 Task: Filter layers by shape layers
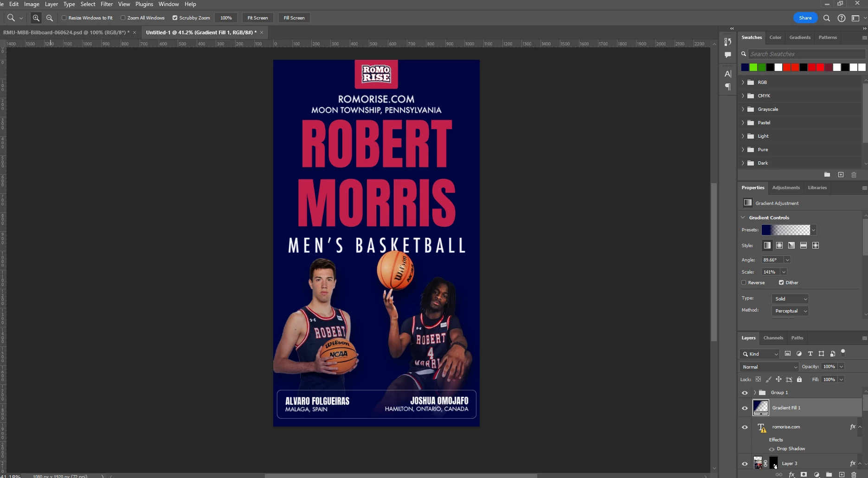(822, 354)
